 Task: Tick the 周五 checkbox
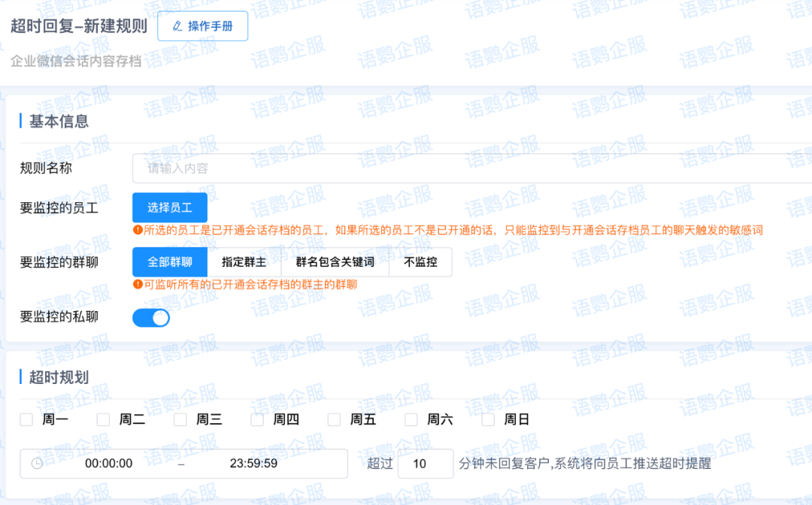[x=335, y=419]
